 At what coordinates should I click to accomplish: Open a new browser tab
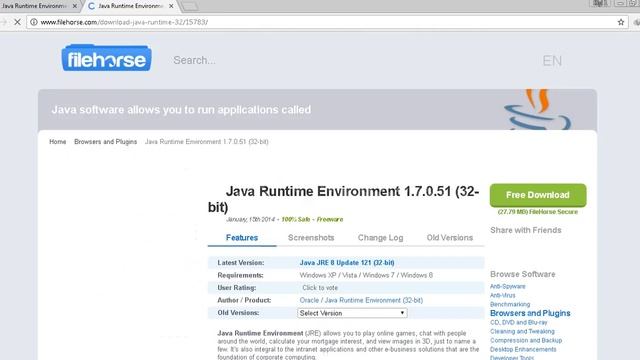click(189, 6)
